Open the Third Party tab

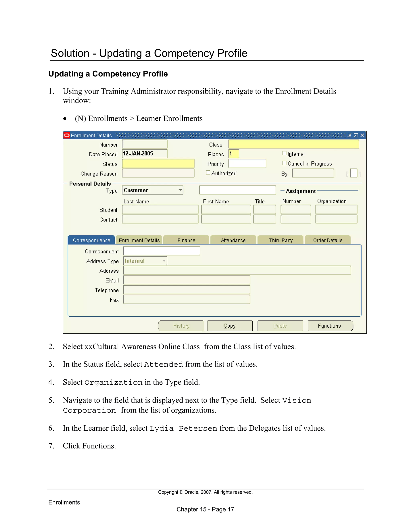pyautogui.click(x=281, y=240)
